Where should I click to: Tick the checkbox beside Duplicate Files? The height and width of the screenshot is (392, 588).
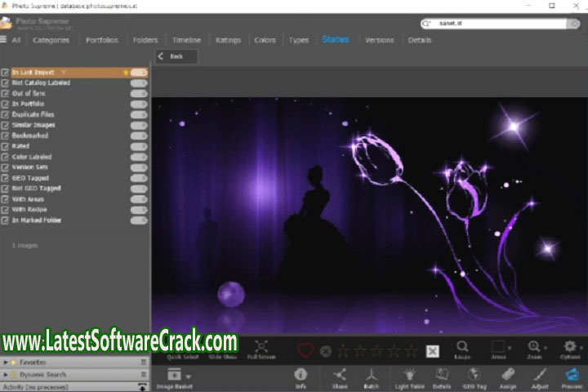[5, 114]
